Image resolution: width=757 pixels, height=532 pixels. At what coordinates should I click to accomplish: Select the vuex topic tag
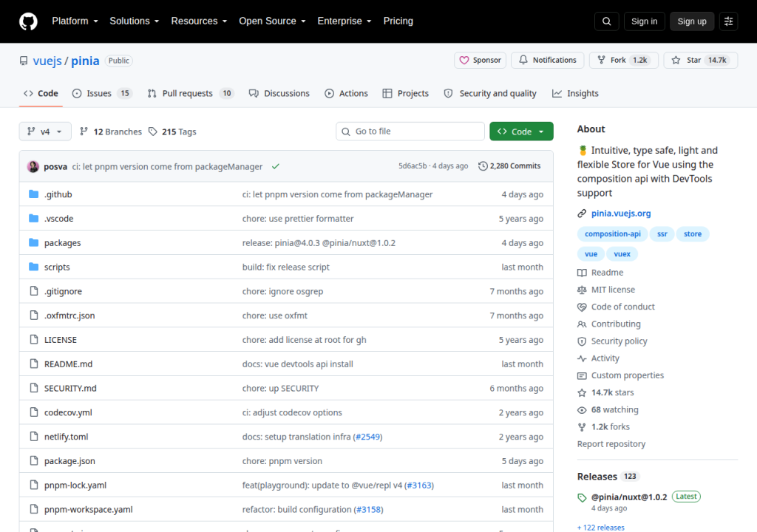[x=622, y=254]
